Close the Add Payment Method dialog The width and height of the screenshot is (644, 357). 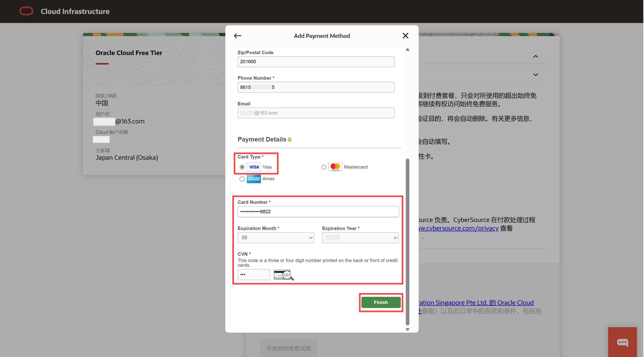click(x=405, y=36)
